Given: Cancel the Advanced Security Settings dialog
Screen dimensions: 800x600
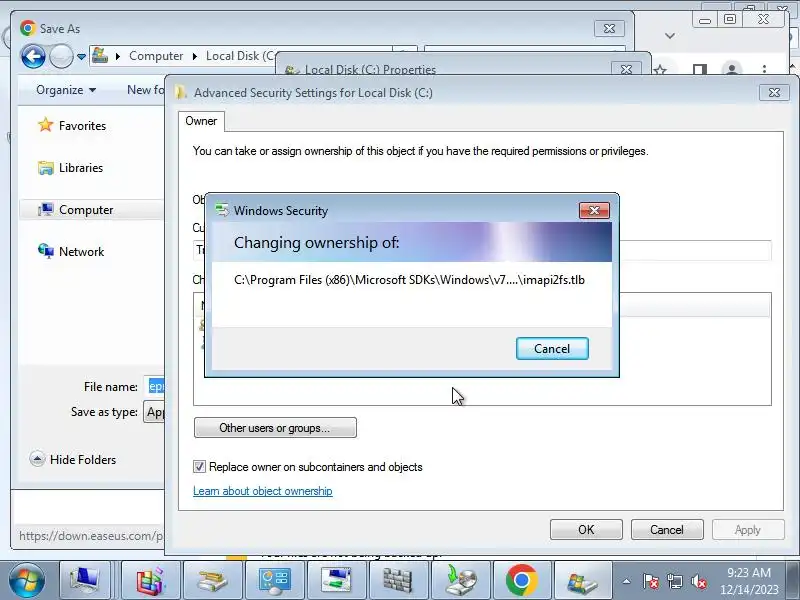Looking at the screenshot, I should [x=667, y=530].
